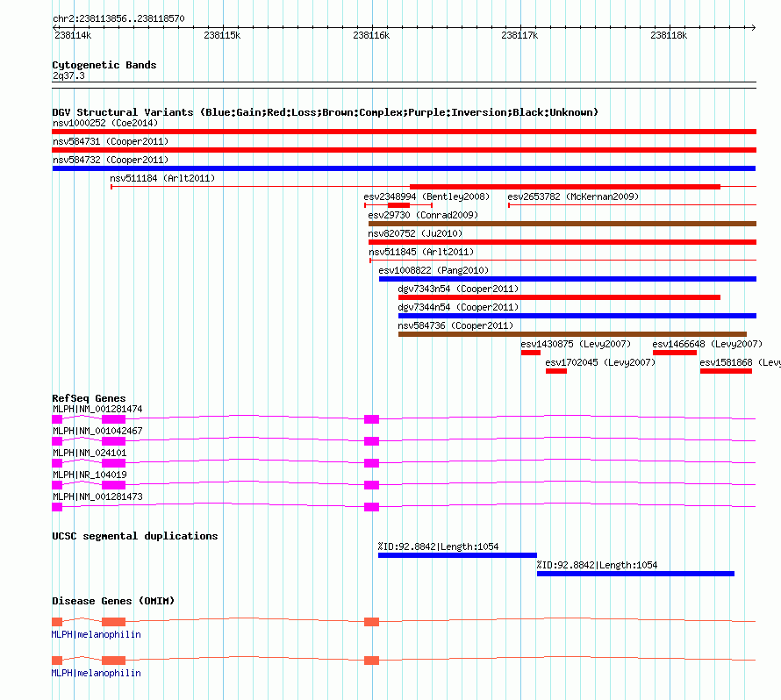Select the nsv584736 (Cooper2011) brown bar
The width and height of the screenshot is (781, 700).
point(572,334)
